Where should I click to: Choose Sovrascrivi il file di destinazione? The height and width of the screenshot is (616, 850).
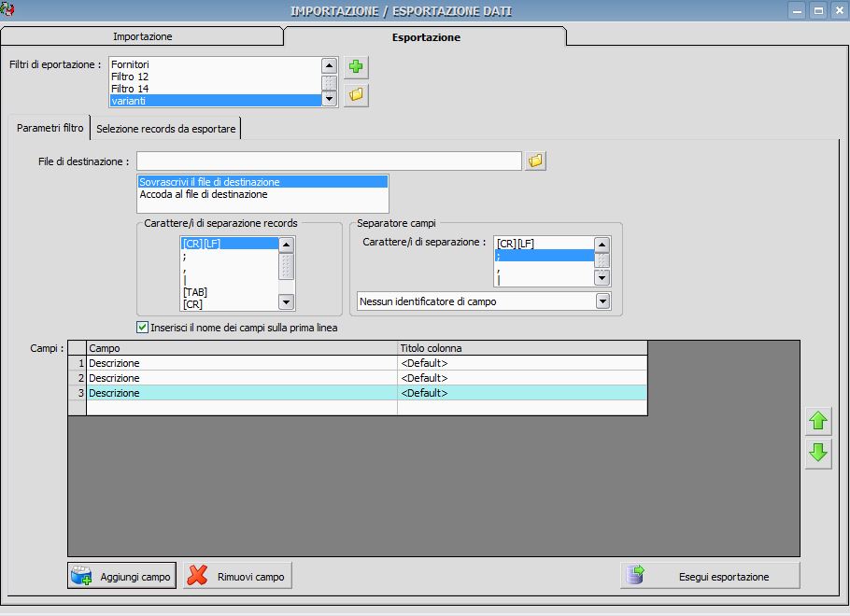pyautogui.click(x=262, y=182)
